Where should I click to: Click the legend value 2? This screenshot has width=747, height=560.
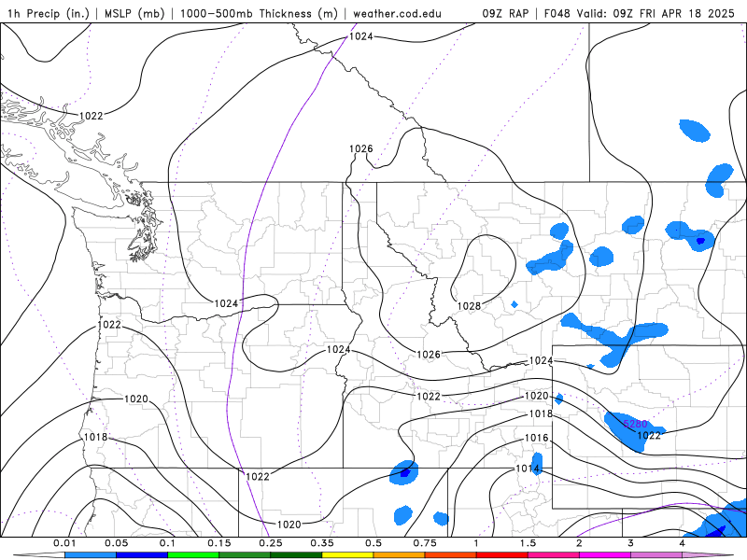(579, 543)
